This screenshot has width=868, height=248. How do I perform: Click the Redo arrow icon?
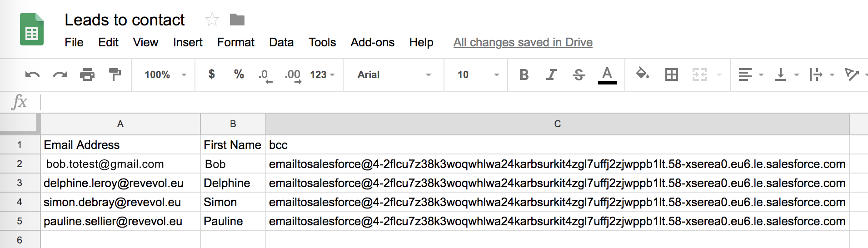[x=60, y=74]
